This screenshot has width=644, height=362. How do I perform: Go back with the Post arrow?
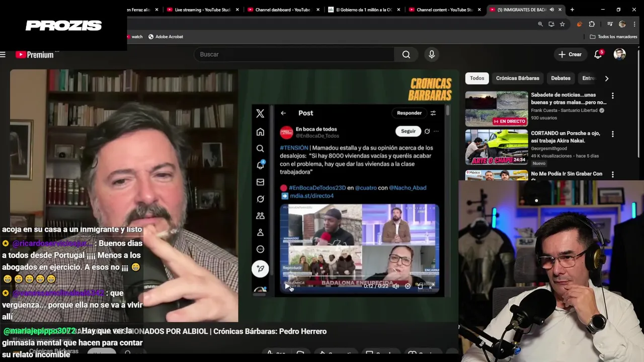(x=283, y=113)
